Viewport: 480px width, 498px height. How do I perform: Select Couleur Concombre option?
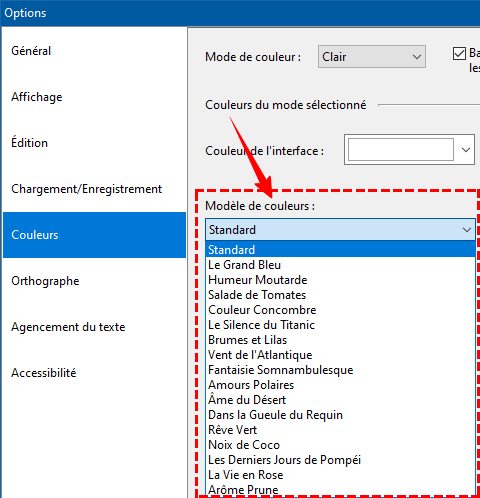[340, 310]
